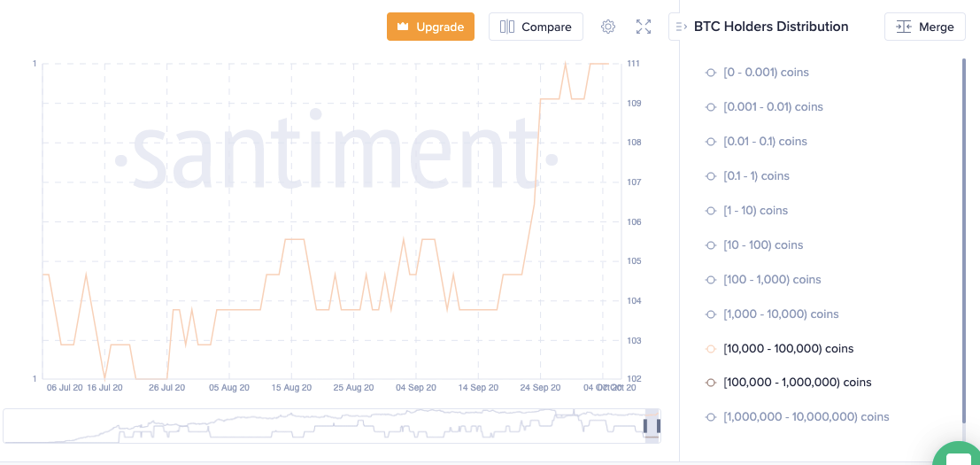The width and height of the screenshot is (980, 465).
Task: Disable the [10,000 - 100,000) coins metric
Action: pyautogui.click(x=779, y=348)
